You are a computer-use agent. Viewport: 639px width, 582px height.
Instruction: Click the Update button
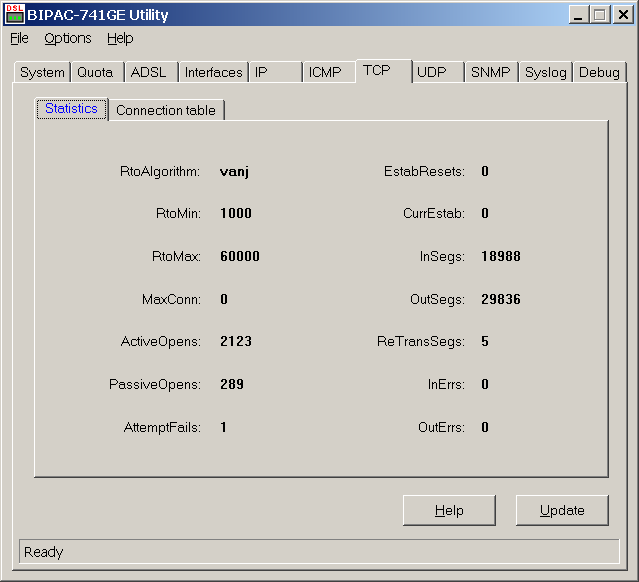562,510
